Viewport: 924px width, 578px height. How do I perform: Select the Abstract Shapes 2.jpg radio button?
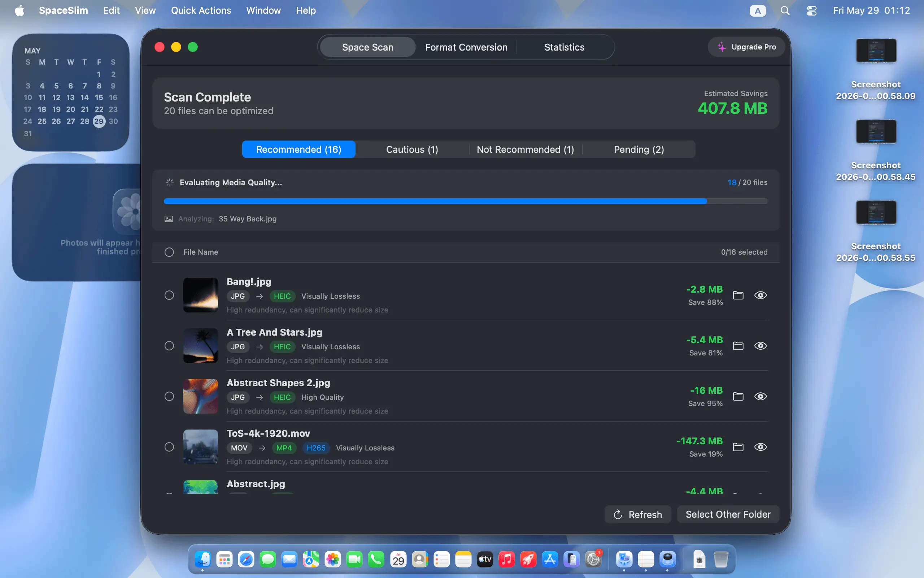click(169, 396)
